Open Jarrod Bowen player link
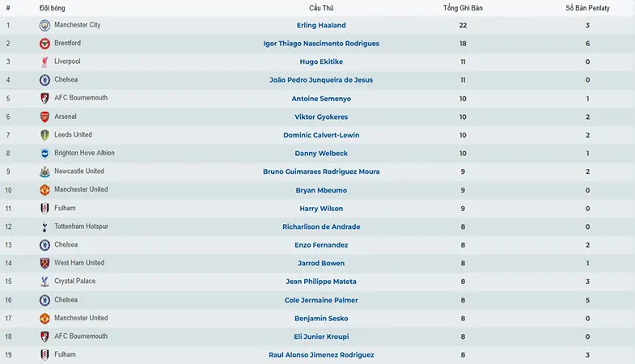This screenshot has height=364, width=635. pyautogui.click(x=321, y=263)
